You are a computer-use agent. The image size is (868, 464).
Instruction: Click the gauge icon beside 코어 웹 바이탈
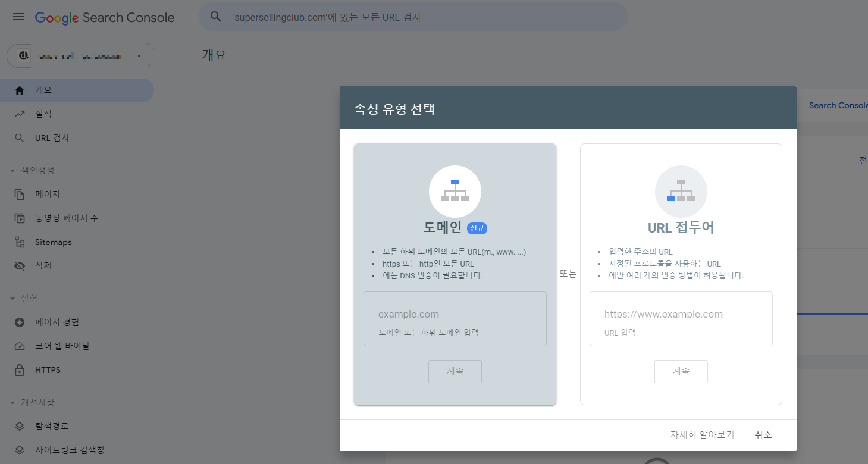(20, 346)
